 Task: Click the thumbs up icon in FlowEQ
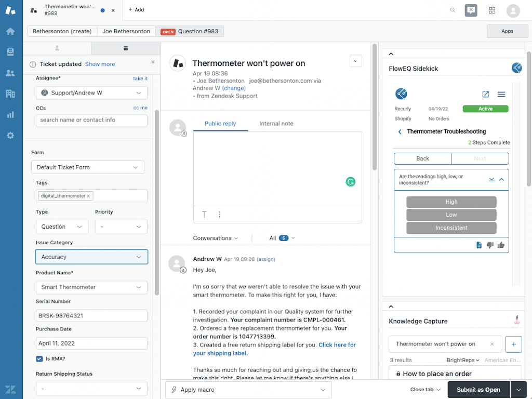tap(501, 245)
